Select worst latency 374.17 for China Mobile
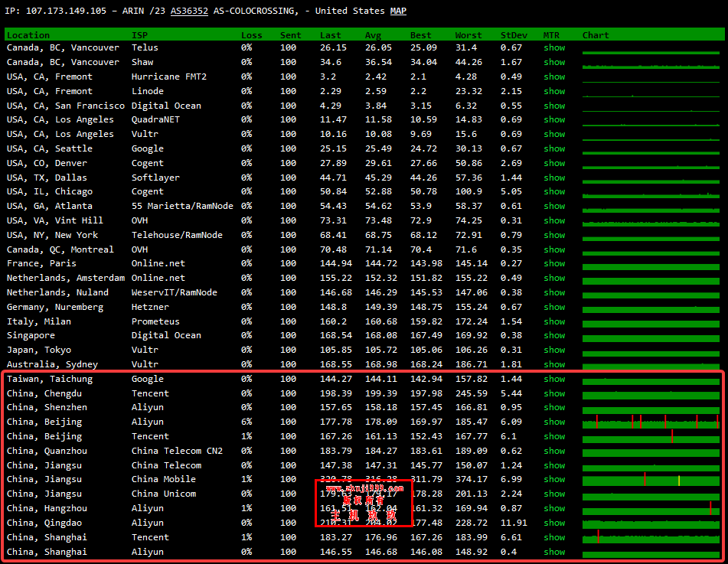The image size is (728, 564). pos(472,480)
